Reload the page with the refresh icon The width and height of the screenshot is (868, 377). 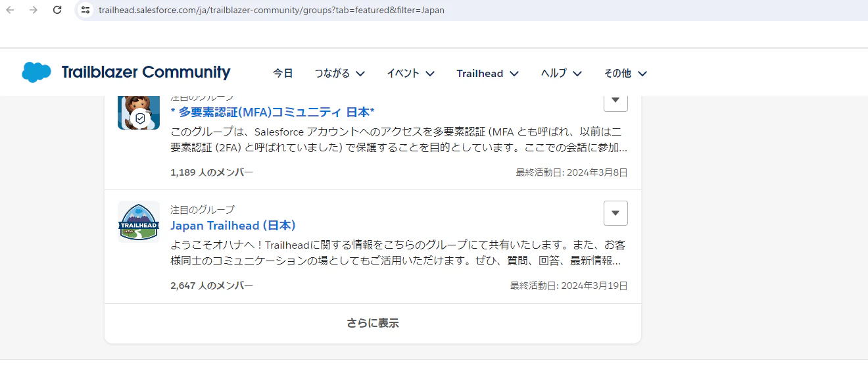(x=57, y=10)
